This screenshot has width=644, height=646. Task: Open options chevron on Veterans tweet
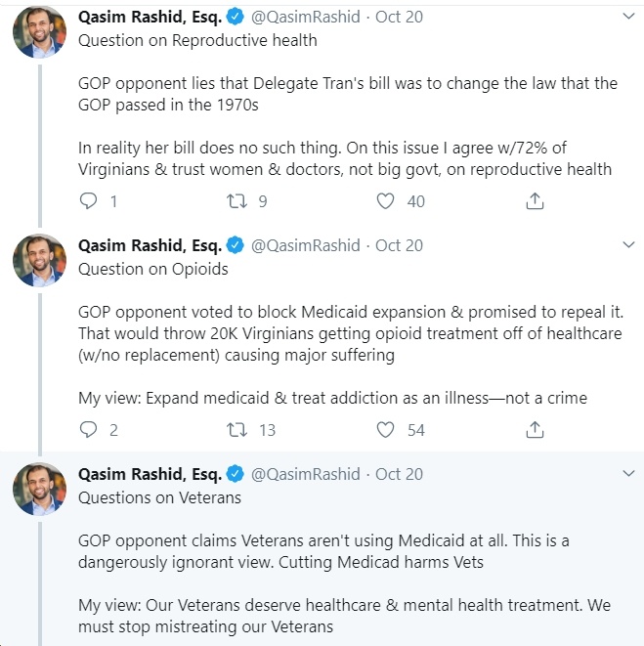point(628,473)
